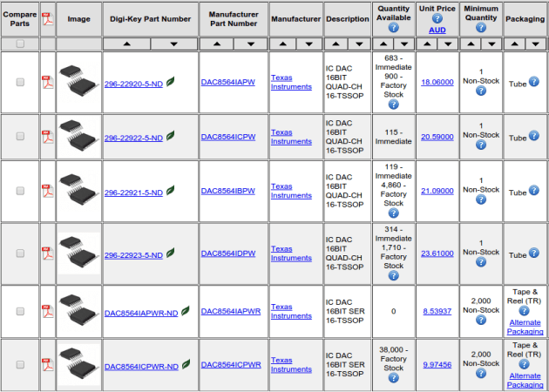
Task: Click the Quantity Available help icon in header
Action: point(393,28)
